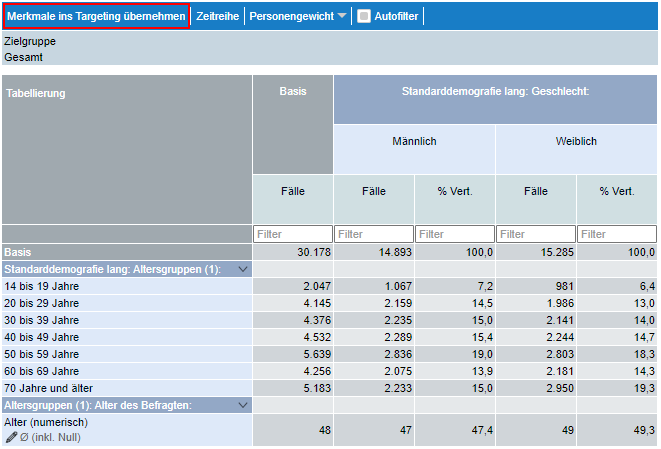Collapse the Standarddemografie lang: Altersgruppen section
This screenshot has width=661, height=449.
pyautogui.click(x=241, y=269)
